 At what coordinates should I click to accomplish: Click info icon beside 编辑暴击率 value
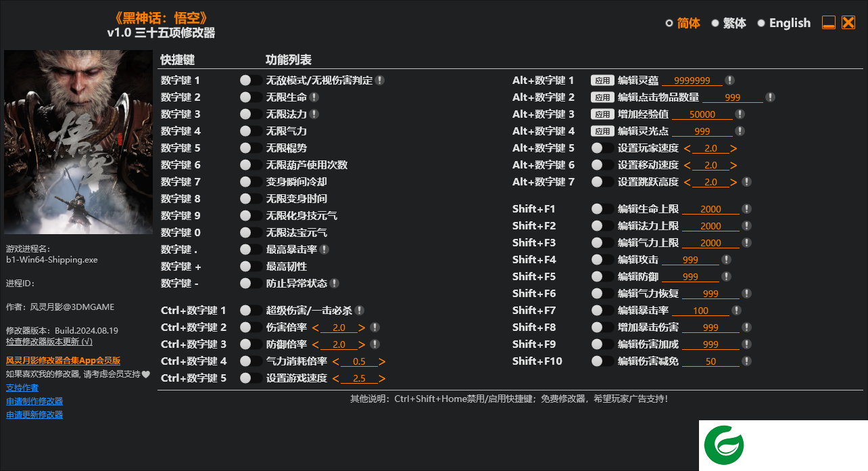(736, 311)
